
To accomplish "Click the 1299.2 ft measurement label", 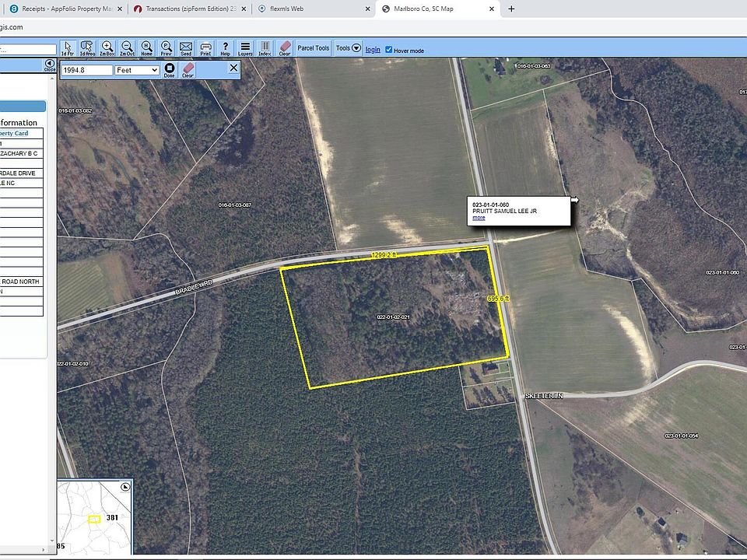I will [384, 255].
